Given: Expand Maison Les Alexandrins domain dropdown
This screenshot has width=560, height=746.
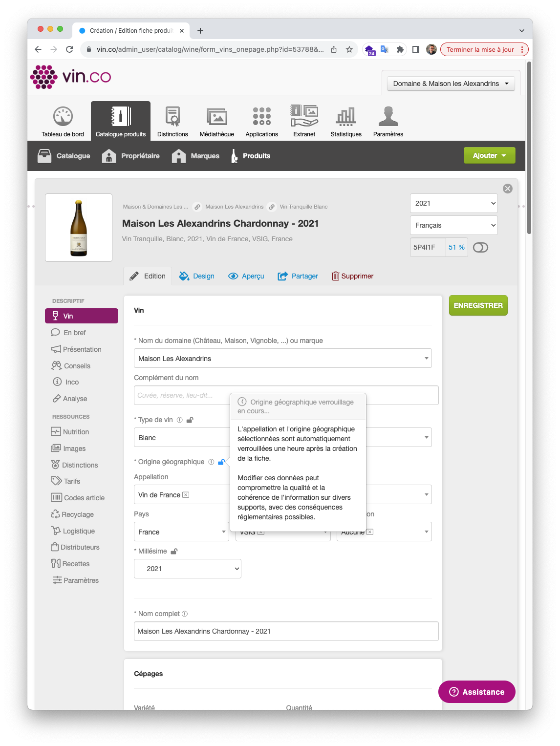Looking at the screenshot, I should [x=283, y=358].
